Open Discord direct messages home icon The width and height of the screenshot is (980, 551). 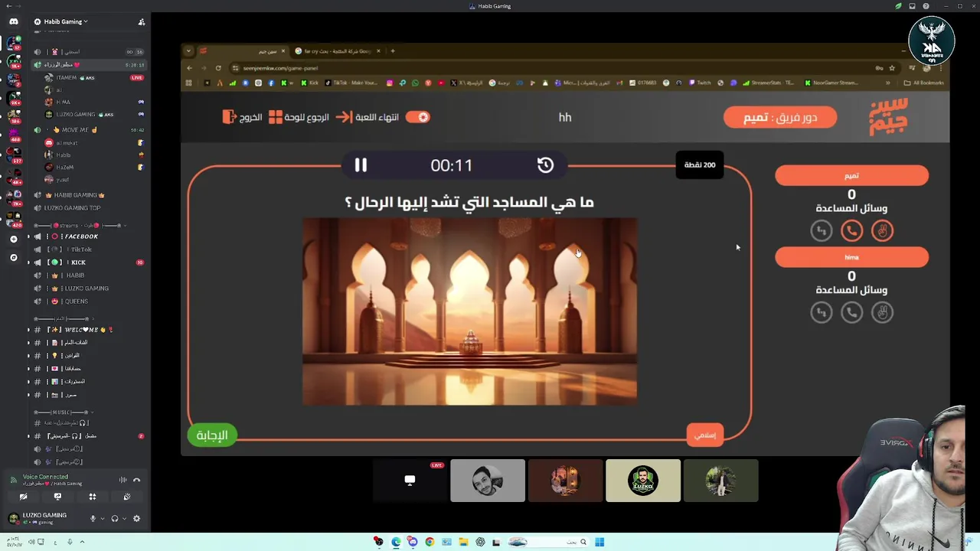[14, 21]
